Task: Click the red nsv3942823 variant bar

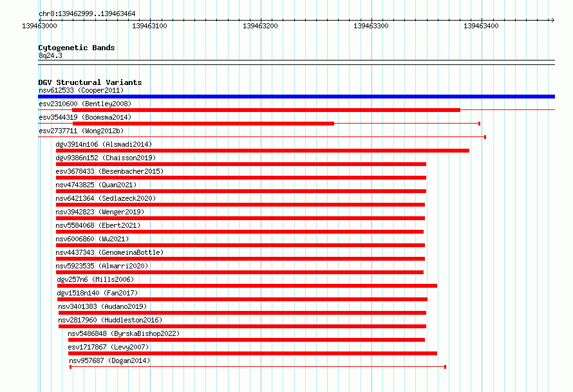Action: (x=240, y=218)
